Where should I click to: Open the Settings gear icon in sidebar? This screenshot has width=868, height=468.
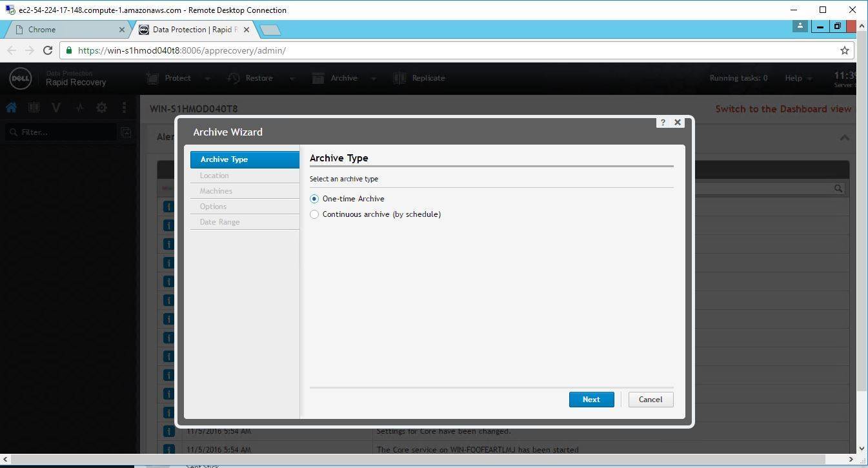[x=101, y=107]
